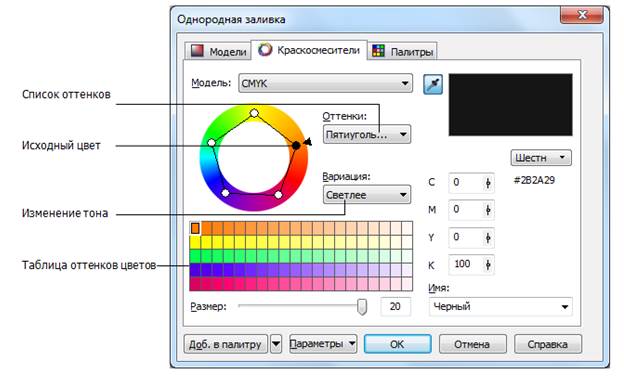Click the #2B2A29 hex value text
The width and height of the screenshot is (624, 377).
pos(534,180)
